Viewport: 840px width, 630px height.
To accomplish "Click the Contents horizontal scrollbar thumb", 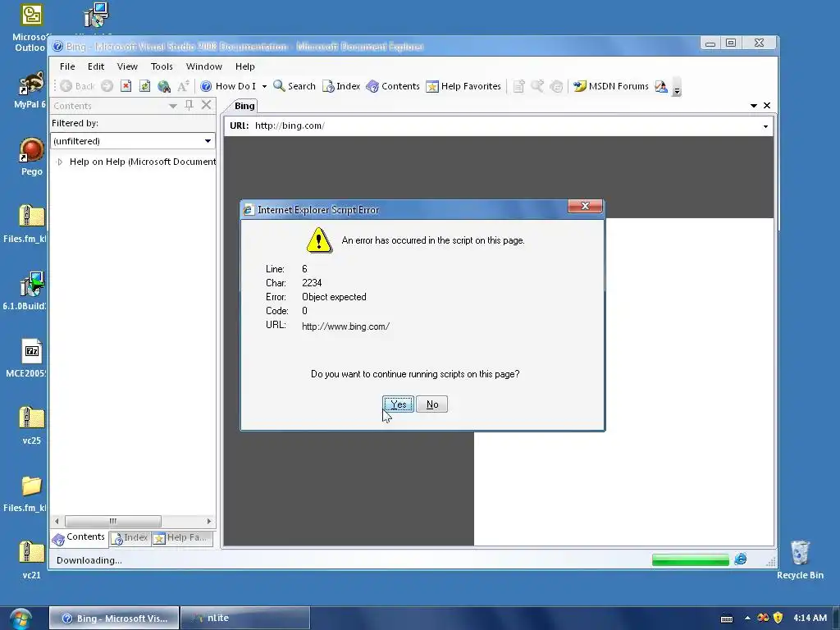I will (x=113, y=521).
